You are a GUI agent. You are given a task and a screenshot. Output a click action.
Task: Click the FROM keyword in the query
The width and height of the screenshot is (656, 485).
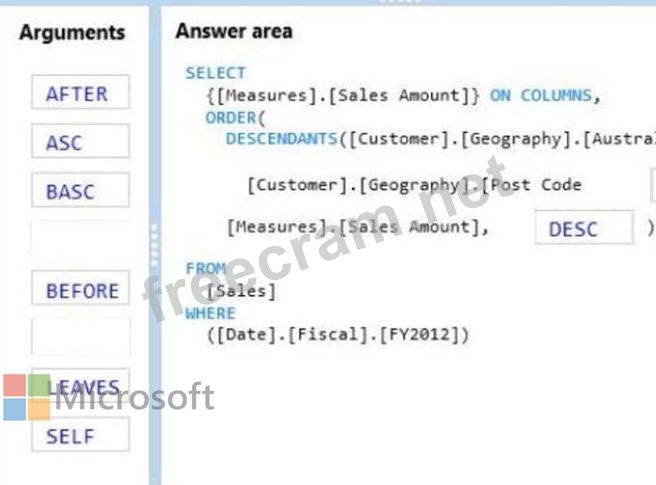pyautogui.click(x=206, y=269)
